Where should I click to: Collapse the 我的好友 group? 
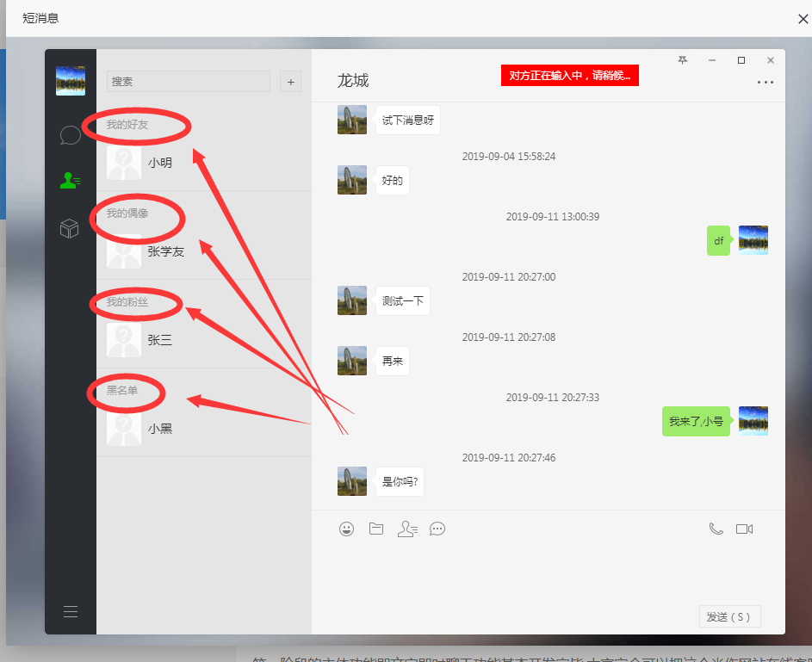coord(127,125)
